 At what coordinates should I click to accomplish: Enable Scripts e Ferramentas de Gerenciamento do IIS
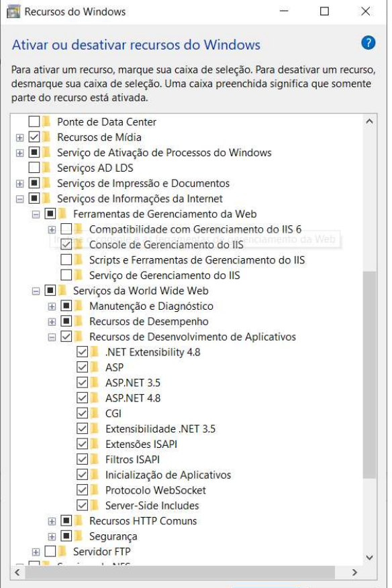click(x=66, y=260)
